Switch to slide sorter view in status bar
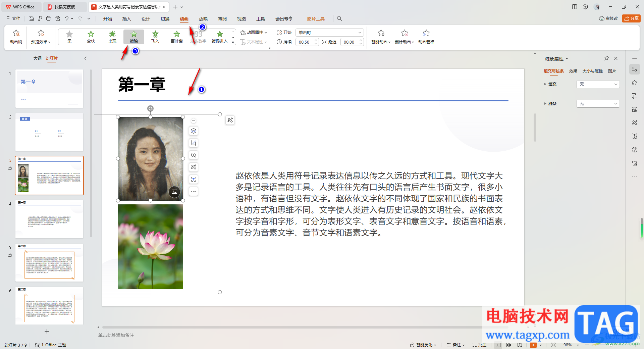644x349 pixels. 509,345
